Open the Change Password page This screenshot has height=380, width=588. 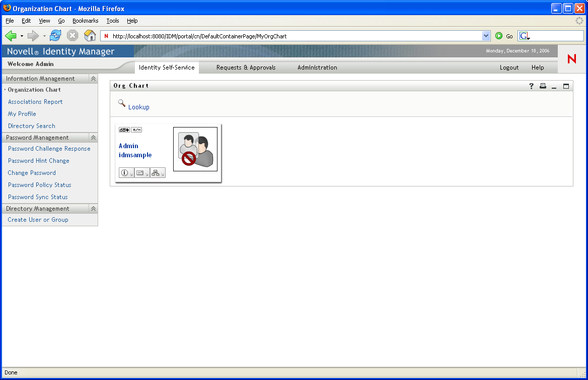(x=32, y=173)
